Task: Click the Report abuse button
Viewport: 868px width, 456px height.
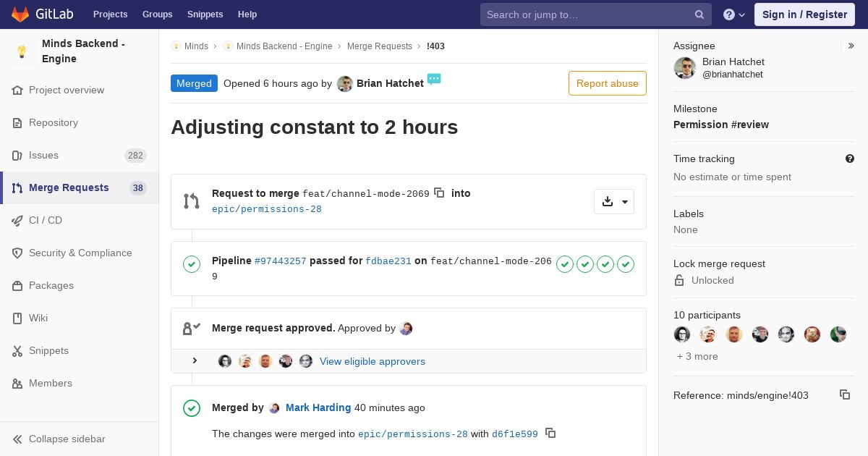Action: 608,83
